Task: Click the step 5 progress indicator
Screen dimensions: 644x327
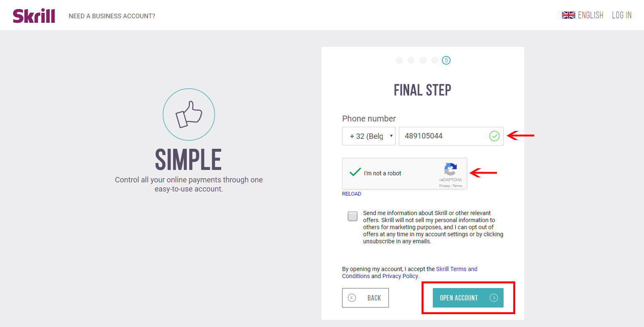Action: click(x=446, y=61)
